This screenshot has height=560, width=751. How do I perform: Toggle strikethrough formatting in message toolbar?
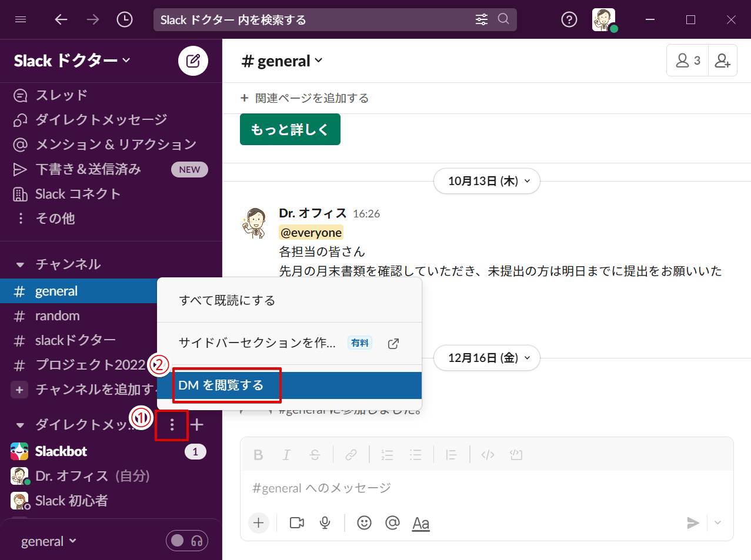pyautogui.click(x=315, y=454)
